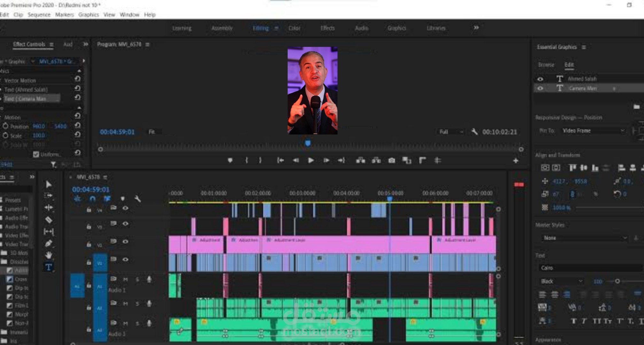This screenshot has width=644, height=345.
Task: Toggle animation stopwatch for Position
Action: click(x=5, y=126)
